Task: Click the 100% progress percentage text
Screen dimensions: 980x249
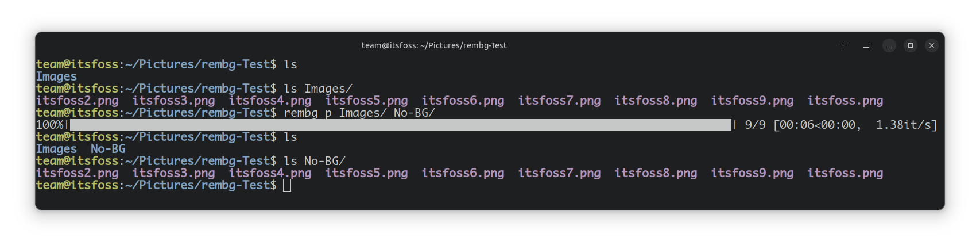Action: (x=49, y=125)
